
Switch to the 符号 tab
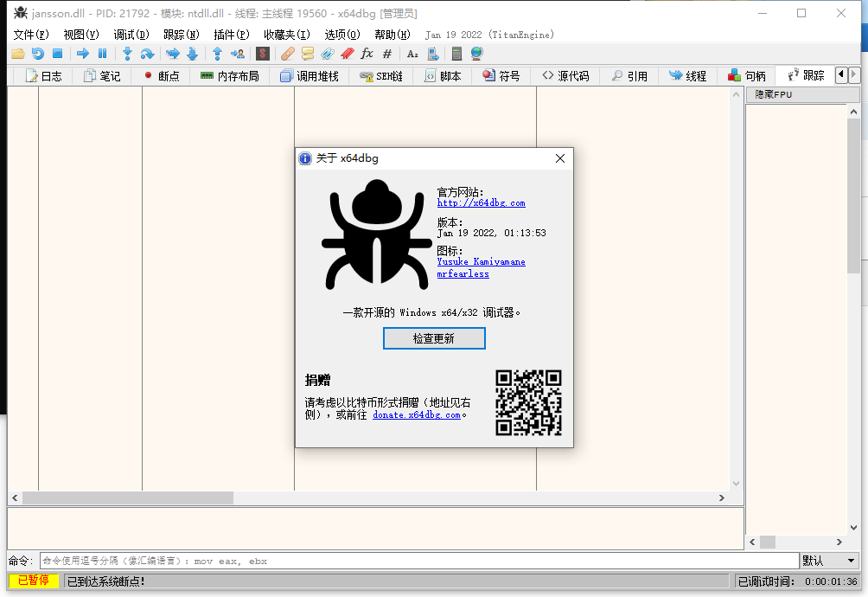(x=501, y=76)
